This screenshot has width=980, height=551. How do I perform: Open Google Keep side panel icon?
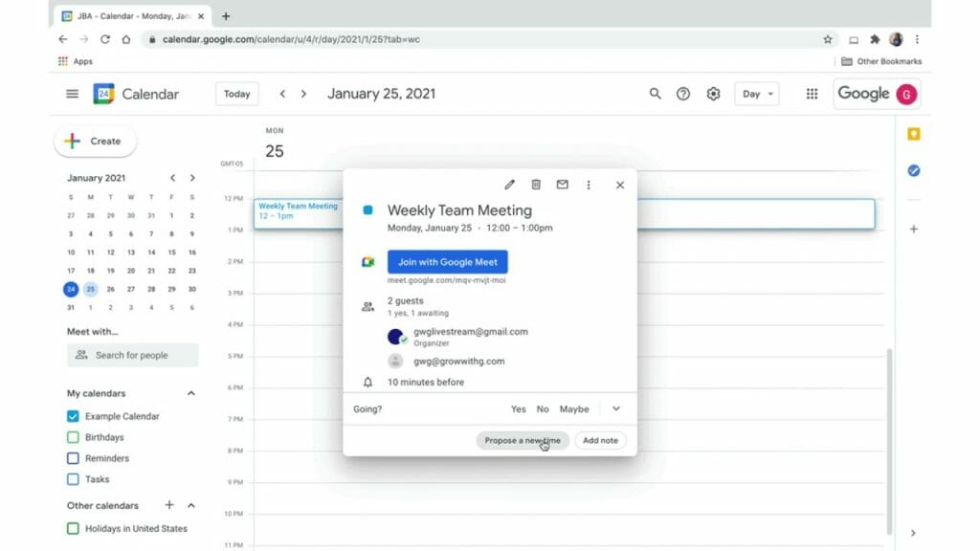click(x=914, y=134)
